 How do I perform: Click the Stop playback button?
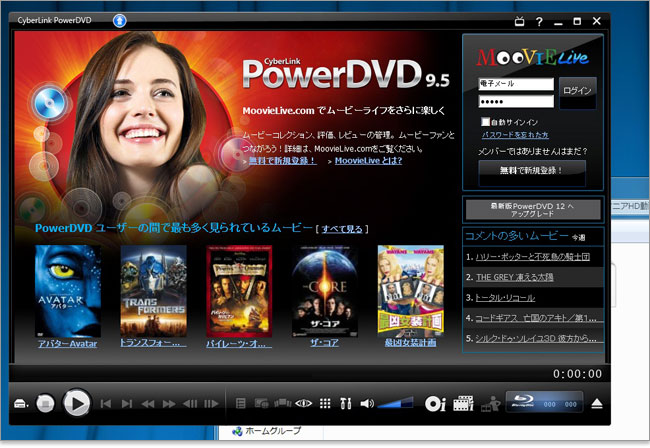point(46,404)
